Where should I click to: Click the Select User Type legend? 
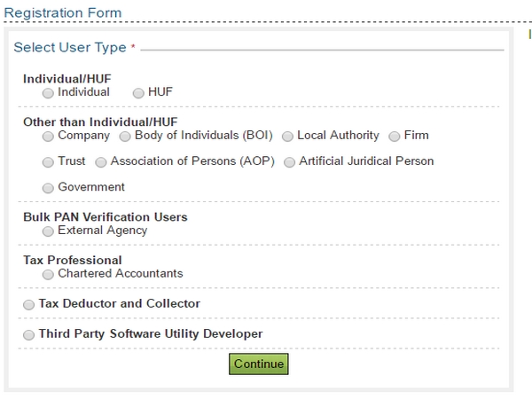tap(70, 48)
